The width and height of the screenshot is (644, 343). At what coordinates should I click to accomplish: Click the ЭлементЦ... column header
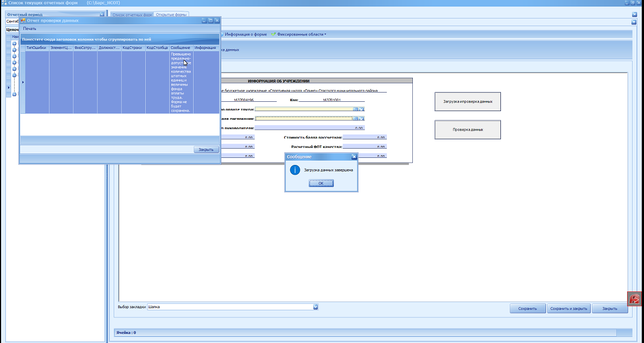(61, 48)
